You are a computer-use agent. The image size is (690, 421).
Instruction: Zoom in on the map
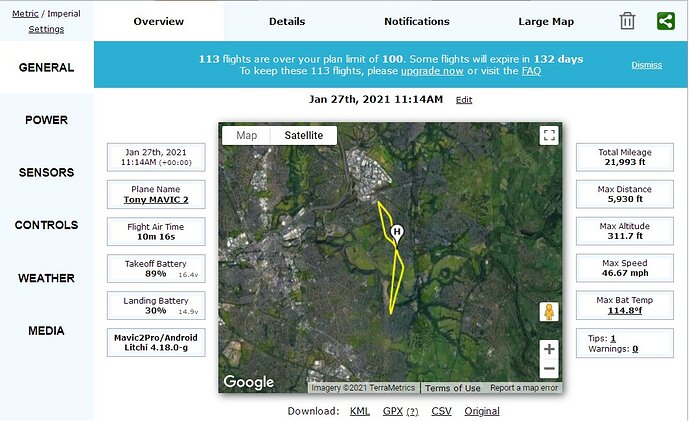click(x=549, y=349)
